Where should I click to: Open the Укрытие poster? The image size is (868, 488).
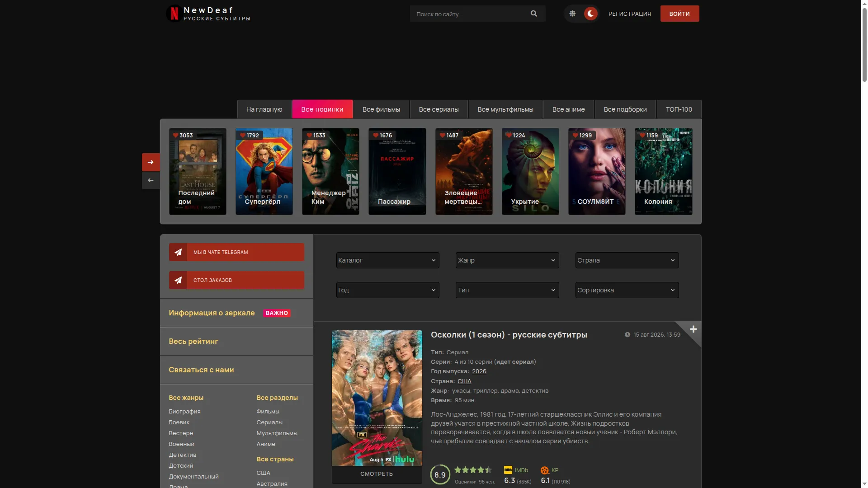click(x=530, y=172)
